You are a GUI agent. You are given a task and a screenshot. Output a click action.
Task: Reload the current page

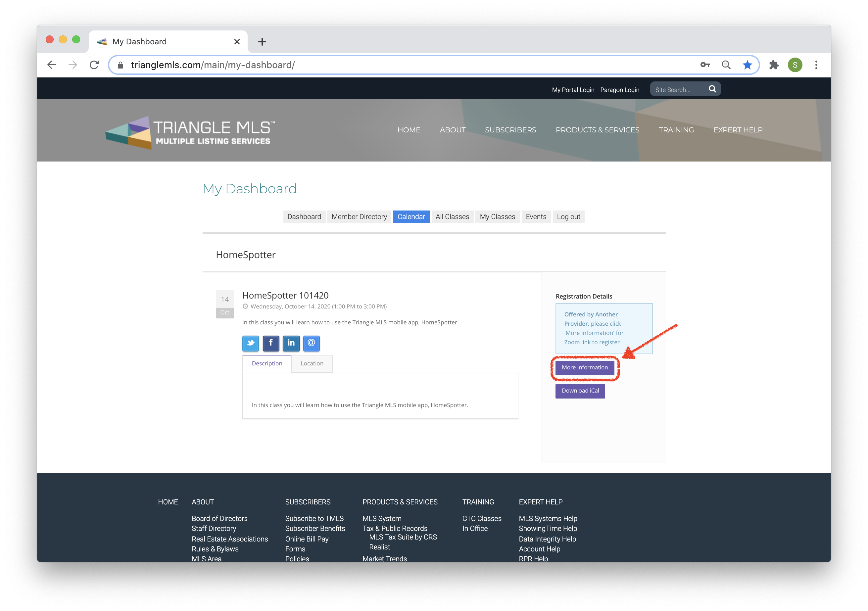click(x=94, y=65)
